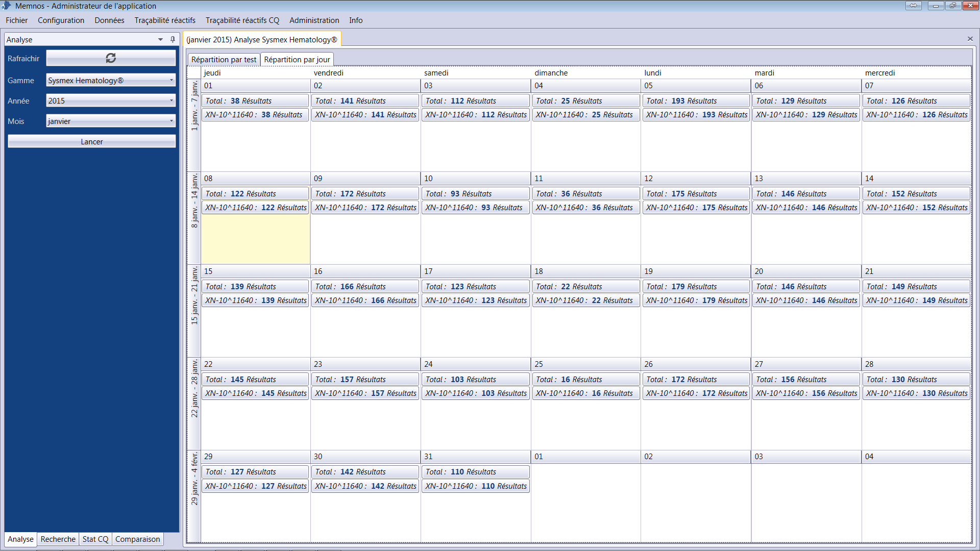The width and height of the screenshot is (980, 551).
Task: Click Total: 38 Résultats on day 01
Action: 255,101
